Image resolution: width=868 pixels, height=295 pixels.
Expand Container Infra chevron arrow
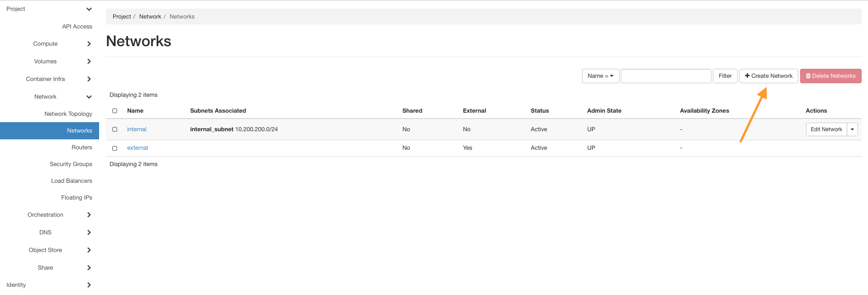coord(89,79)
